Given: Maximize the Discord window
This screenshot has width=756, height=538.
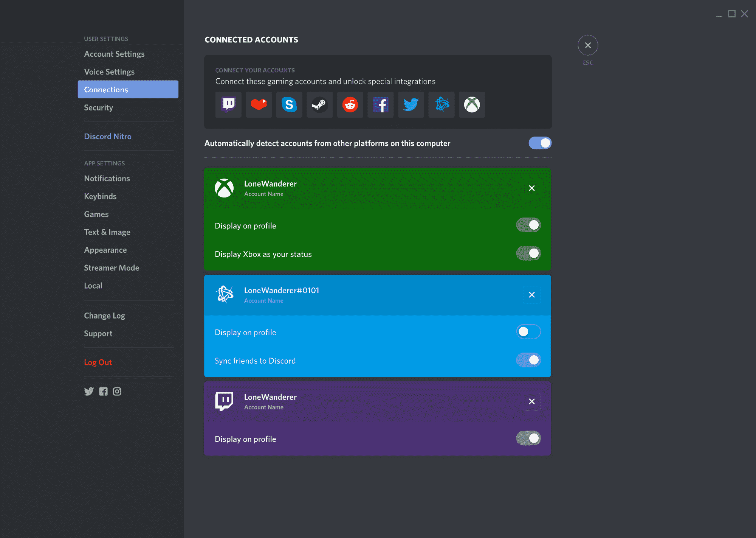Looking at the screenshot, I should pos(732,14).
